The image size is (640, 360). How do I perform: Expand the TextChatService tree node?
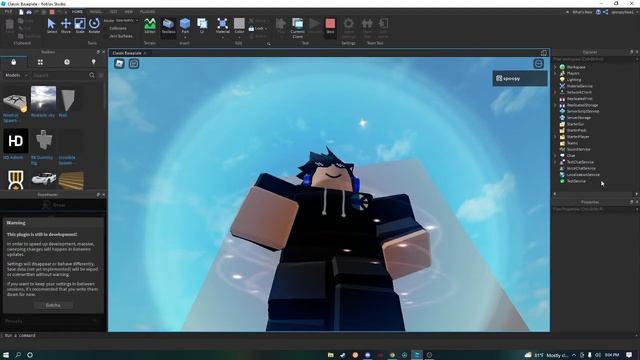pos(556,162)
